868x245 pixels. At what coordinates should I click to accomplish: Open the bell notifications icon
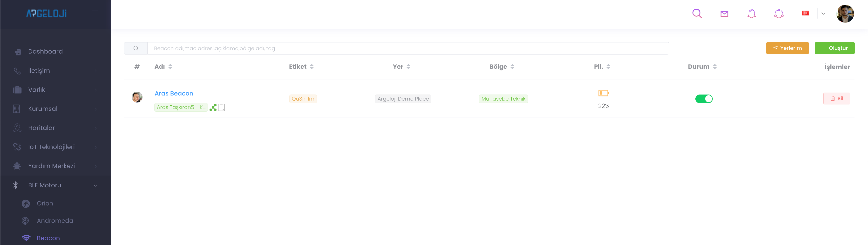click(751, 14)
